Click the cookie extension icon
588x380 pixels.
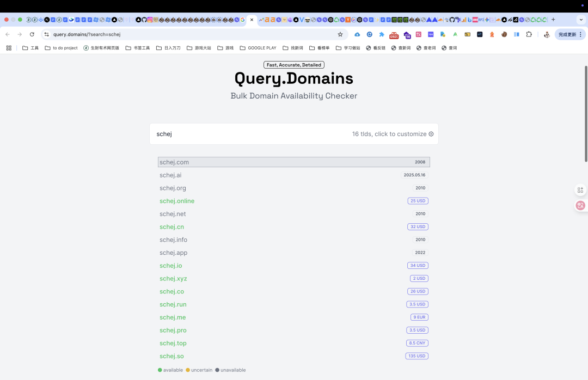pos(504,34)
